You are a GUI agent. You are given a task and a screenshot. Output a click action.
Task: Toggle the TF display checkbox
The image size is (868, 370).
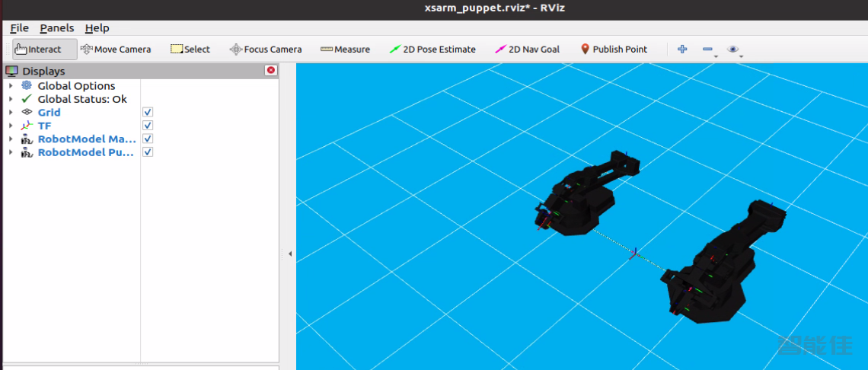pos(148,126)
